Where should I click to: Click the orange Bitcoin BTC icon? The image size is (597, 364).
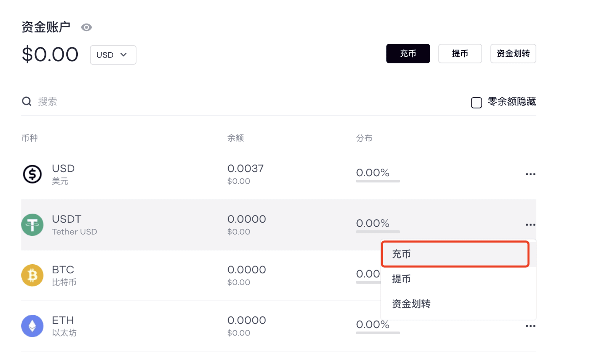pyautogui.click(x=32, y=275)
